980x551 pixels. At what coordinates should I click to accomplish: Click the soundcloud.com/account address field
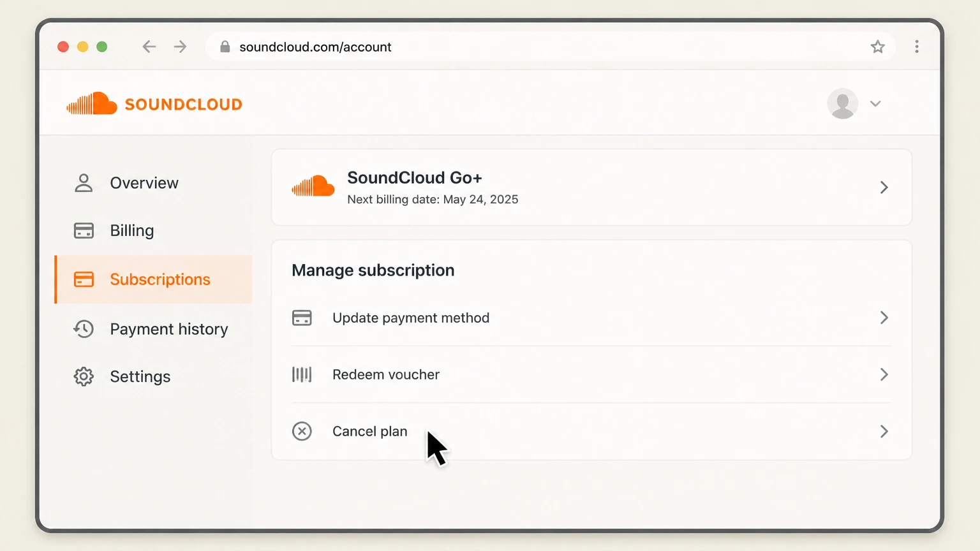(550, 47)
